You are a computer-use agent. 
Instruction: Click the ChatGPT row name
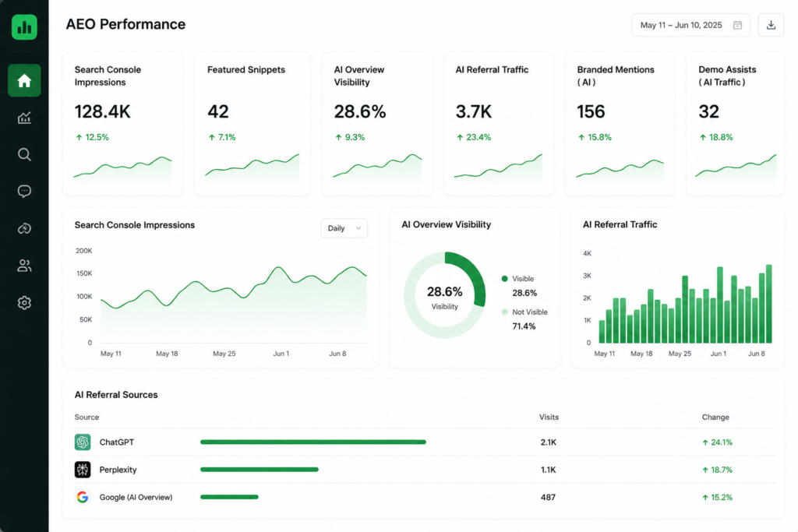click(117, 442)
